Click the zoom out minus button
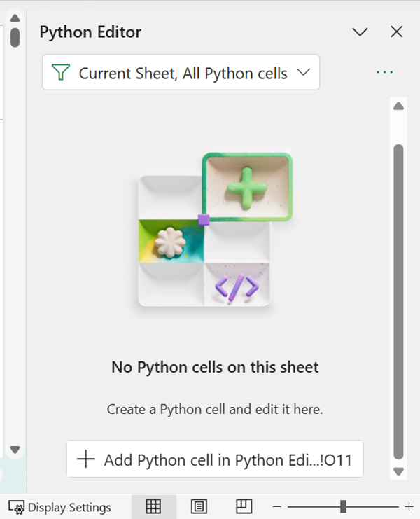This screenshot has height=519, width=420. (277, 506)
